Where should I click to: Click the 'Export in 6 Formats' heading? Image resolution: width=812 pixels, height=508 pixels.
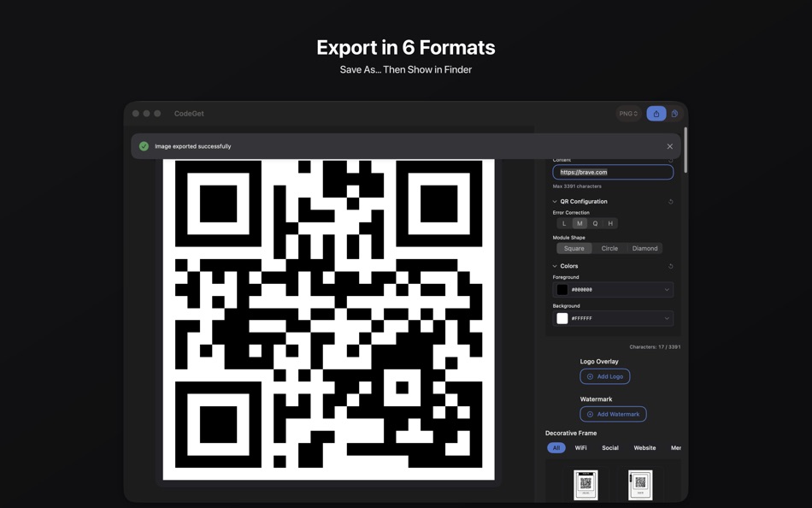coord(406,47)
